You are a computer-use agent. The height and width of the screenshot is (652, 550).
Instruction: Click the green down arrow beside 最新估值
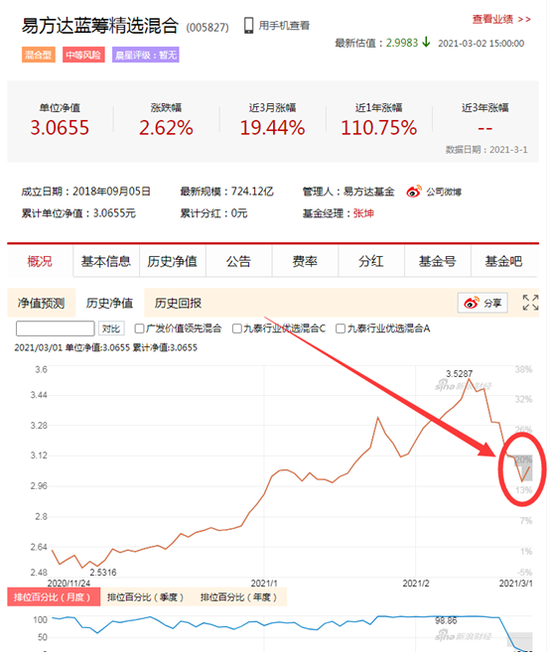(426, 42)
